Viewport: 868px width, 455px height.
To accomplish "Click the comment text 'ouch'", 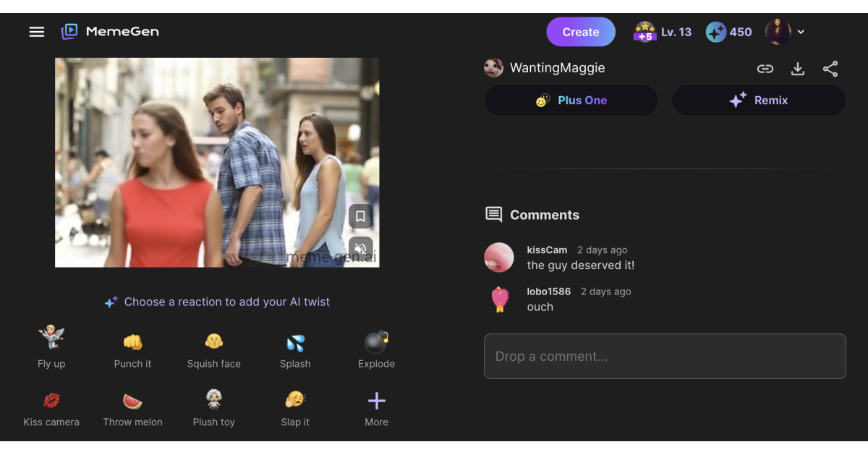I will pos(540,307).
